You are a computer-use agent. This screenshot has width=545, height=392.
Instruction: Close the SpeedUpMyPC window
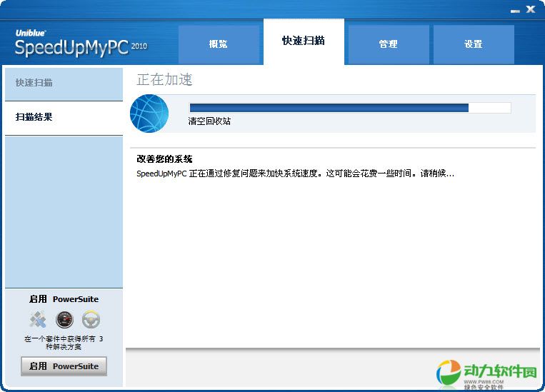pos(531,9)
